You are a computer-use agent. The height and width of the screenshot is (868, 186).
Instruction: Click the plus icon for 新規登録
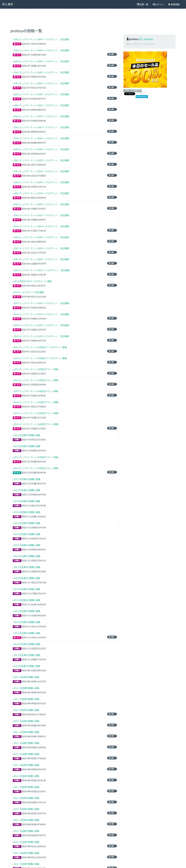[x=169, y=4]
